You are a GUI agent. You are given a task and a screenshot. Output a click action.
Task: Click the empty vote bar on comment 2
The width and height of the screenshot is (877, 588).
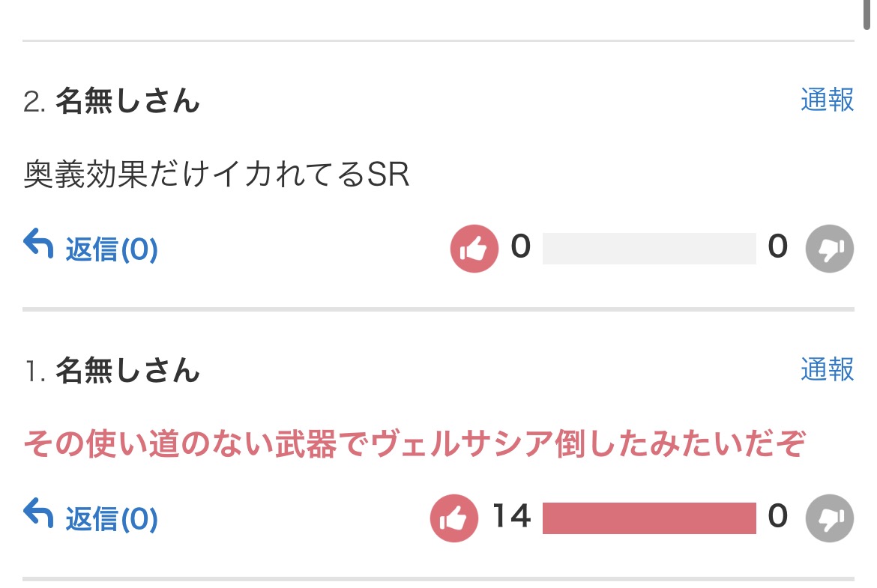(648, 249)
